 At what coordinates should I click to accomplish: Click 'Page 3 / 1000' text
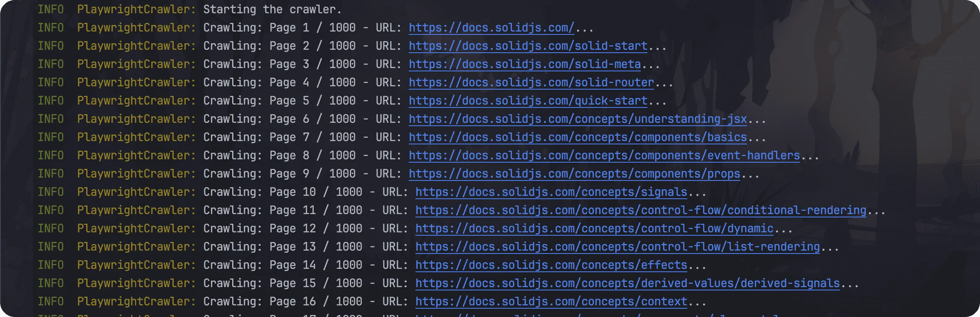[x=313, y=64]
